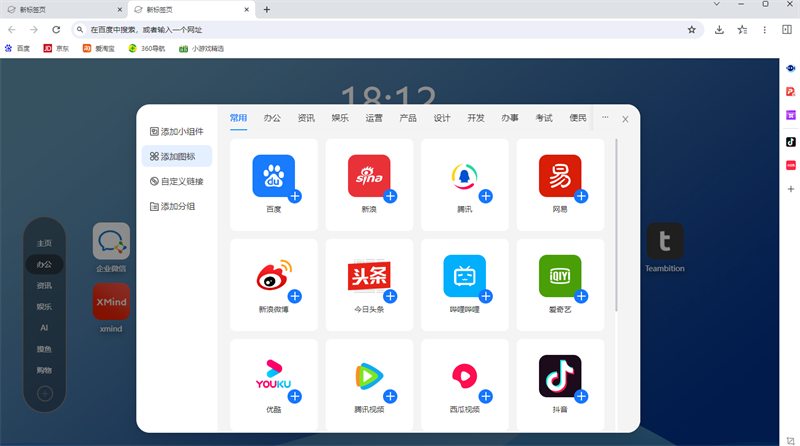The width and height of the screenshot is (800, 446).
Task: Bookmark this page with the star icon
Action: point(691,30)
